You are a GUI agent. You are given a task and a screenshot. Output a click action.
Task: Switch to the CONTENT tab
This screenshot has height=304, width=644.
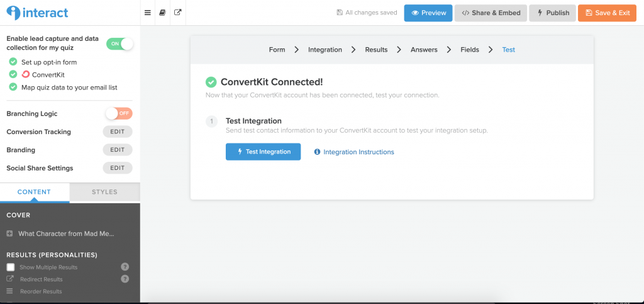click(35, 192)
